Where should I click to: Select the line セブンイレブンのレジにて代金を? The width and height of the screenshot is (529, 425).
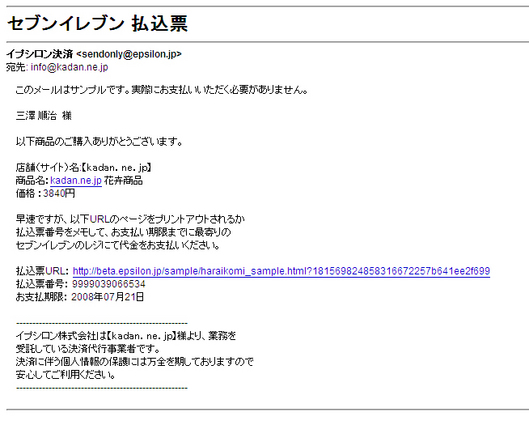coord(118,245)
